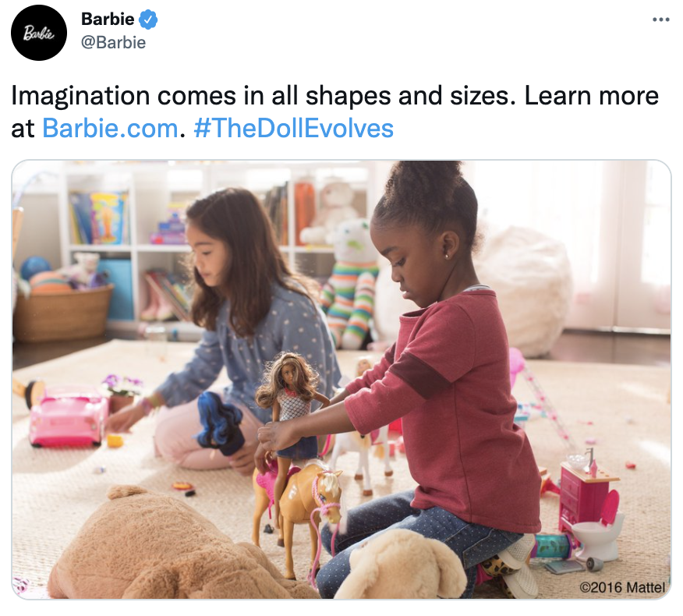
Task: Open the @Barbie handle link
Action: pyautogui.click(x=113, y=43)
